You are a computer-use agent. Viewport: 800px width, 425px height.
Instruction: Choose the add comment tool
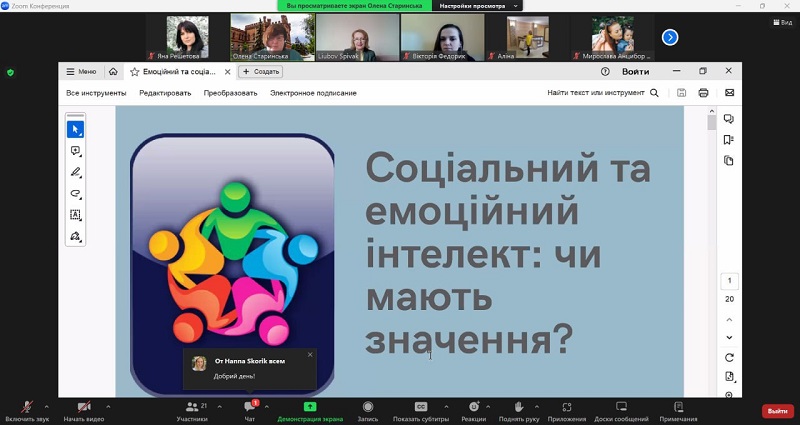coord(75,151)
